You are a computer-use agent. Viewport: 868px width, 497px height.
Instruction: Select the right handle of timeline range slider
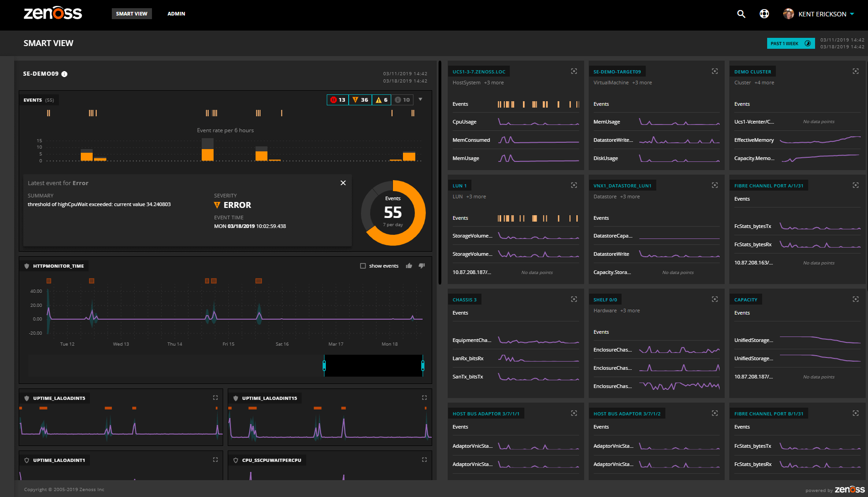[x=423, y=365]
